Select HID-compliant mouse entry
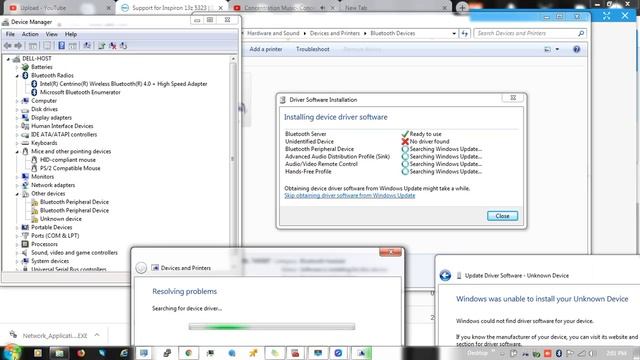 pos(68,160)
